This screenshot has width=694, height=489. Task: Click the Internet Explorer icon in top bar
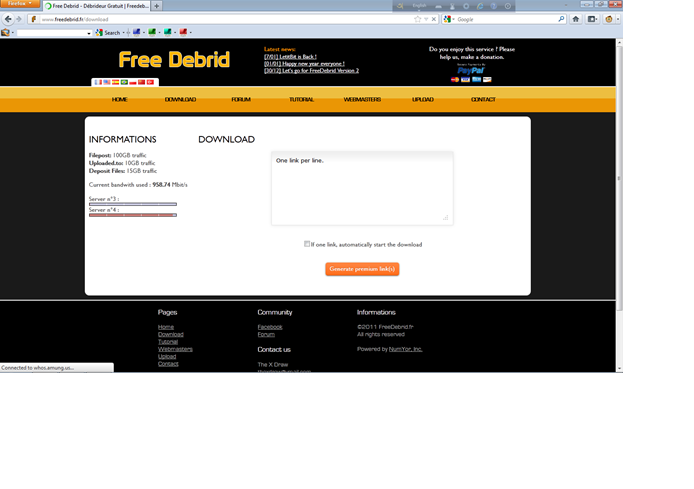(480, 6)
